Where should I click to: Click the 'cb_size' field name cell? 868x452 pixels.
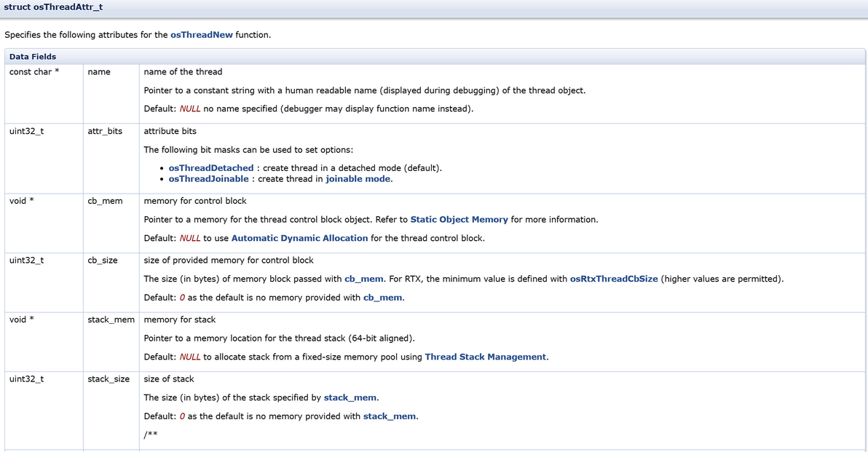coord(103,260)
